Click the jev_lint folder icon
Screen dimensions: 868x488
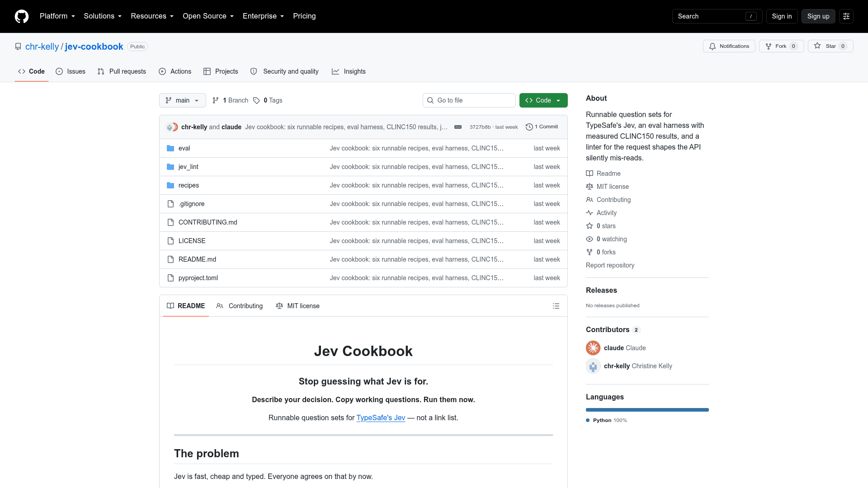(170, 167)
